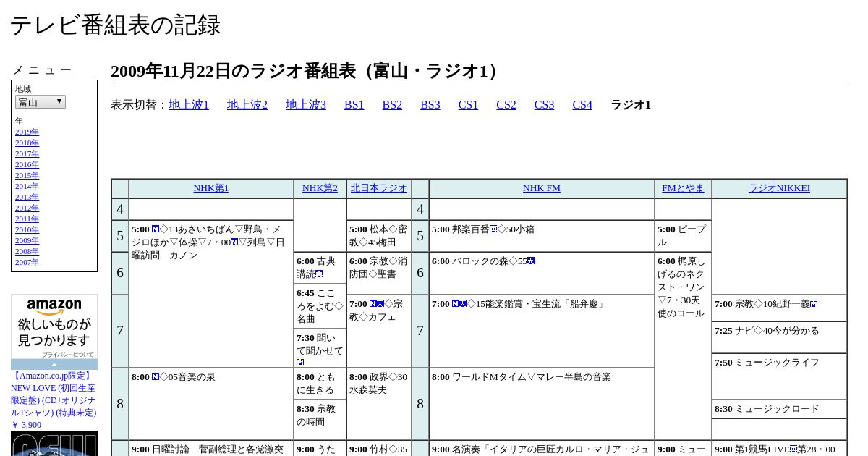Switch to the 地上波2 listing tab
The width and height of the screenshot is (868, 456).
click(247, 105)
